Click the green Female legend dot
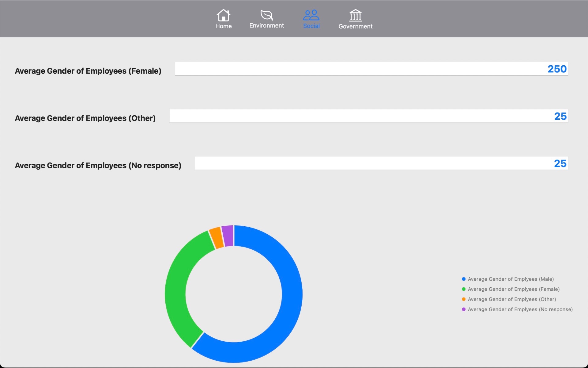Image resolution: width=588 pixels, height=368 pixels. coord(464,289)
